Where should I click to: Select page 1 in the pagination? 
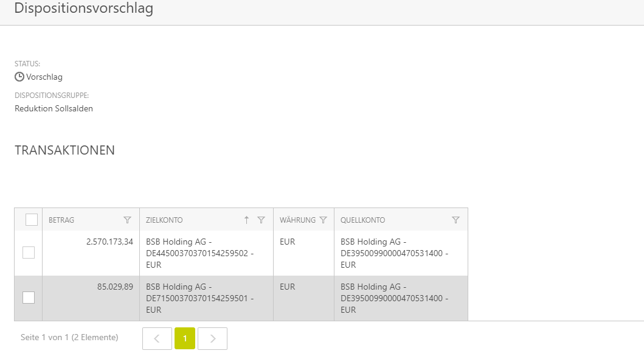[x=185, y=339]
